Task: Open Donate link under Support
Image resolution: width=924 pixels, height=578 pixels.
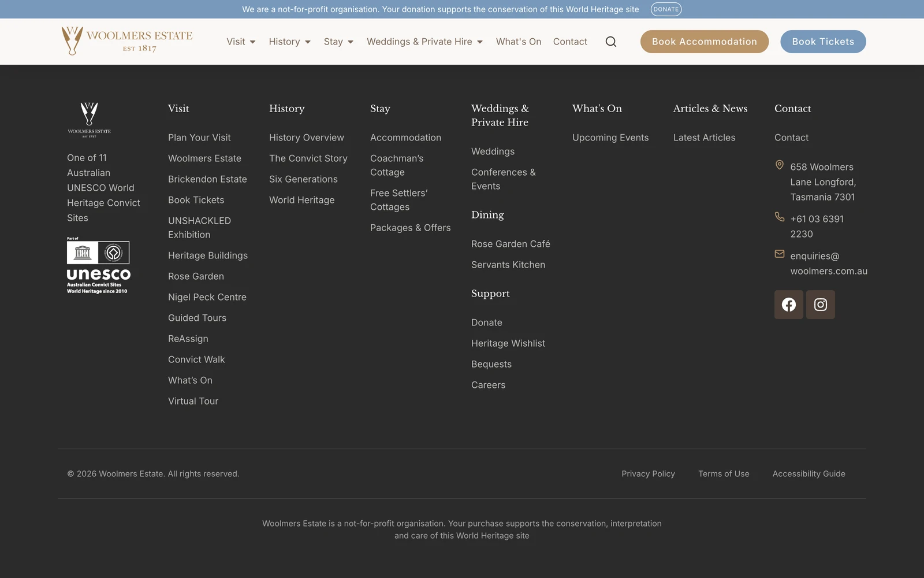Action: (x=487, y=323)
